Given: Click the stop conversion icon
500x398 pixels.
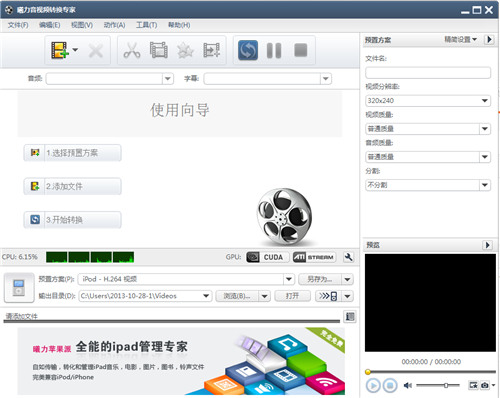Looking at the screenshot, I should (x=301, y=50).
